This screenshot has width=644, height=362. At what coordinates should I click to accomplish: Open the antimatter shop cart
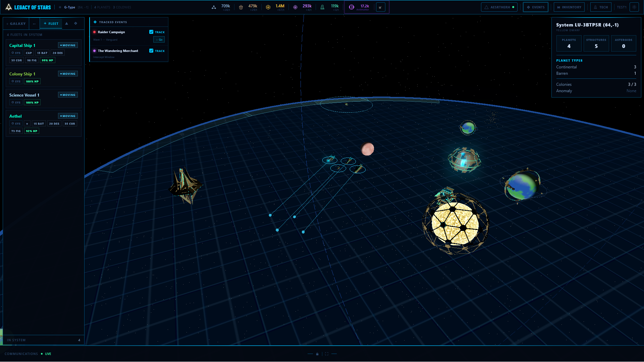[380, 7]
